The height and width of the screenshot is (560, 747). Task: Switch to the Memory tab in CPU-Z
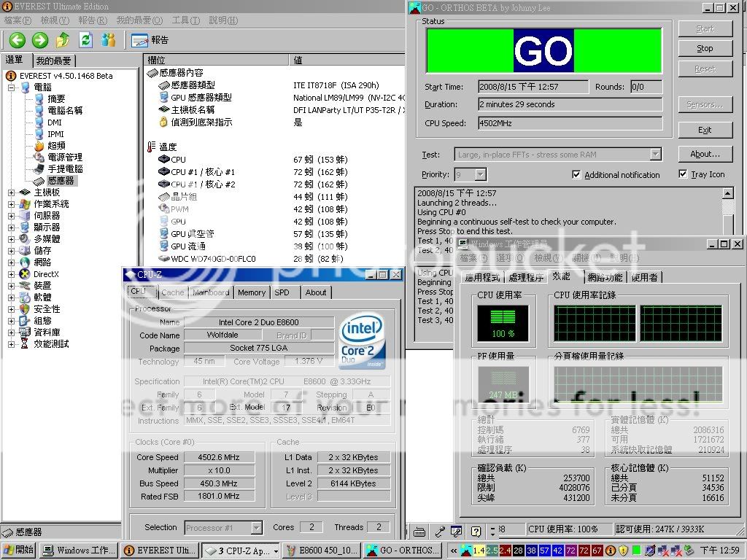click(251, 292)
